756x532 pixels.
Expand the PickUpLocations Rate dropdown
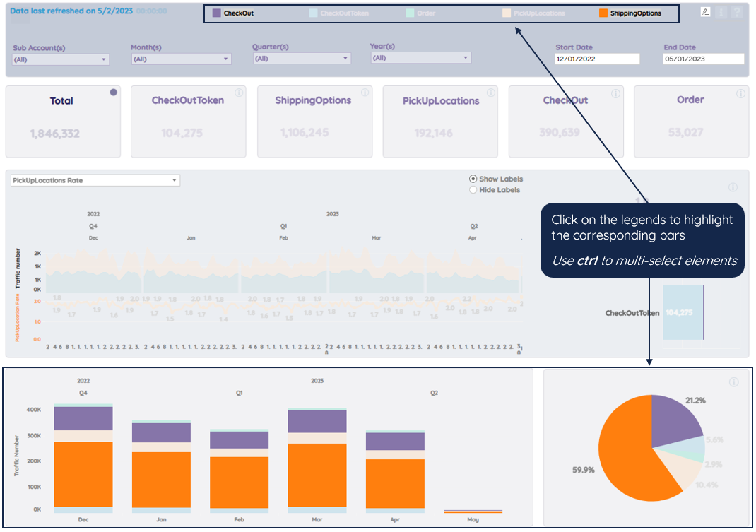95,180
